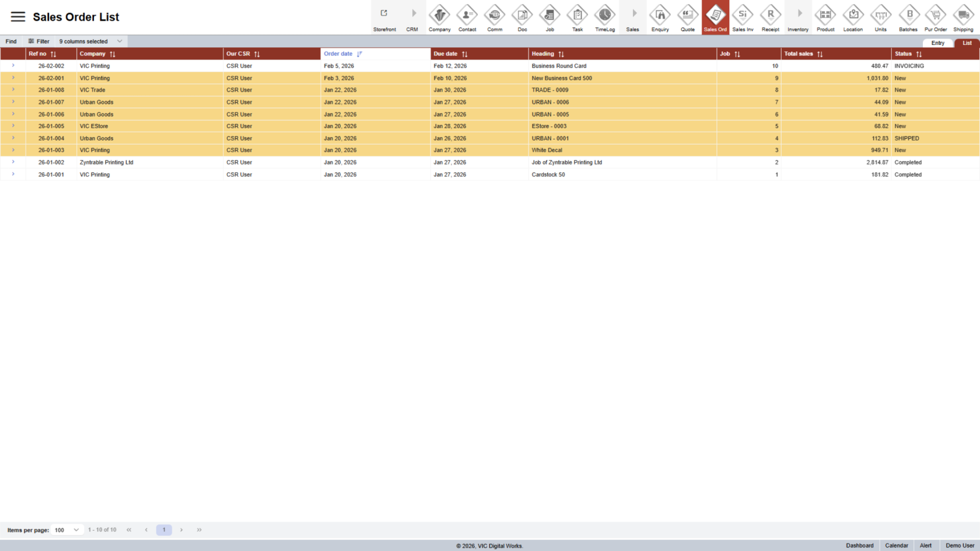
Task: Sort by the Total sales column
Action: 820,54
